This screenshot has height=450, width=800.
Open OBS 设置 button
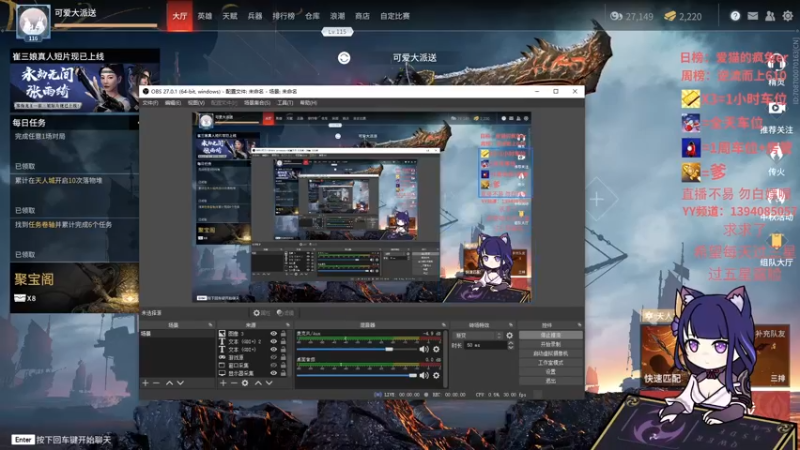pyautogui.click(x=551, y=372)
